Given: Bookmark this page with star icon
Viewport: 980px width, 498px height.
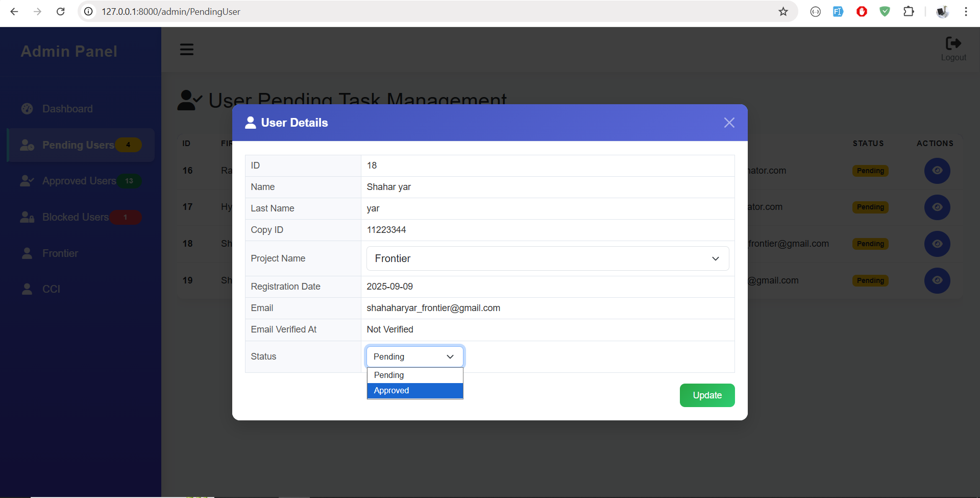Looking at the screenshot, I should point(783,12).
